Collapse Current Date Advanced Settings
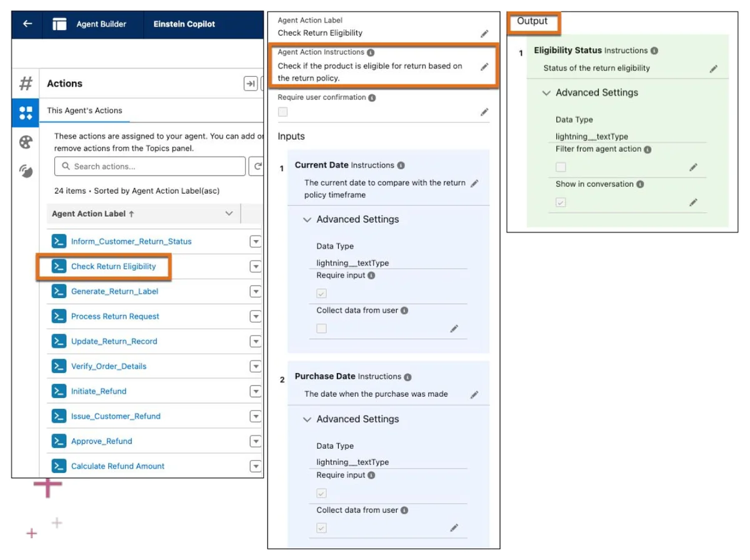This screenshot has height=560, width=750. coord(307,220)
